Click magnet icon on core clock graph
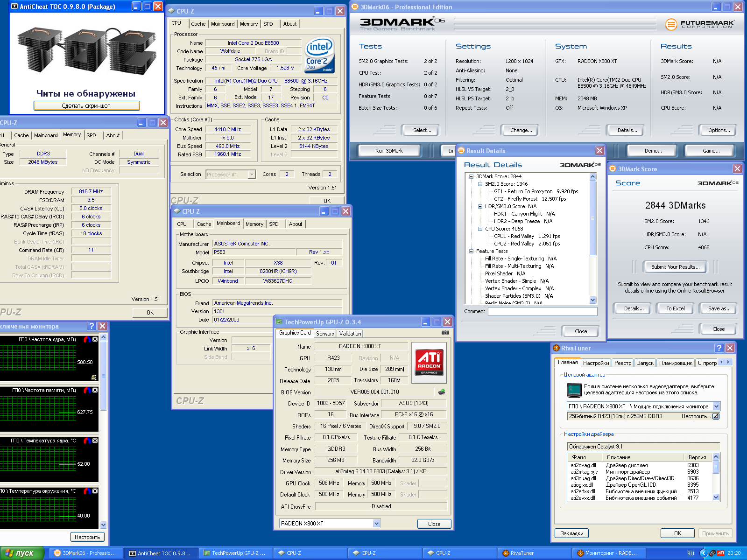Screen dimensions: 747x560 click(87, 339)
